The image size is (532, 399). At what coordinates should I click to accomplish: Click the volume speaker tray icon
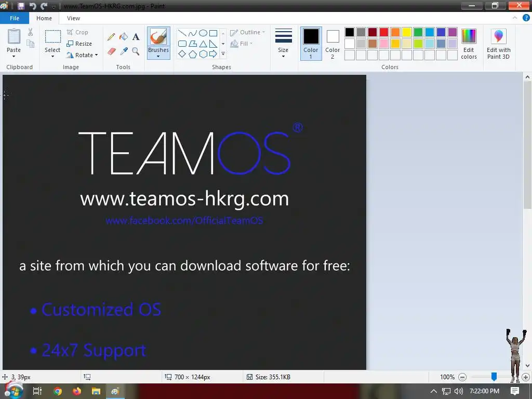point(458,391)
